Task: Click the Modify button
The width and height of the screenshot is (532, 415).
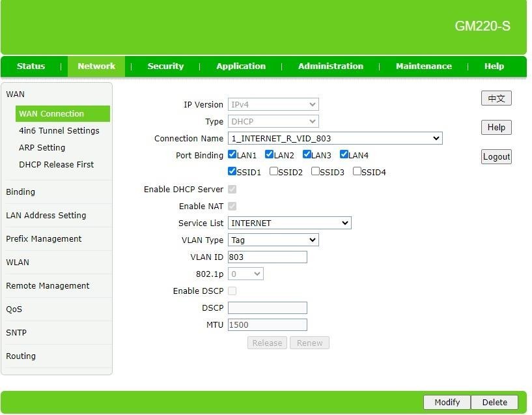Action: click(447, 402)
